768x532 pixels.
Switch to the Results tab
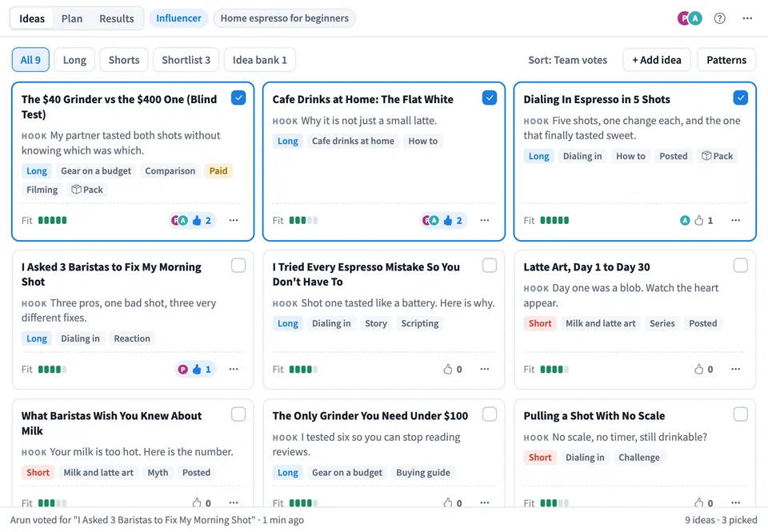coord(117,18)
